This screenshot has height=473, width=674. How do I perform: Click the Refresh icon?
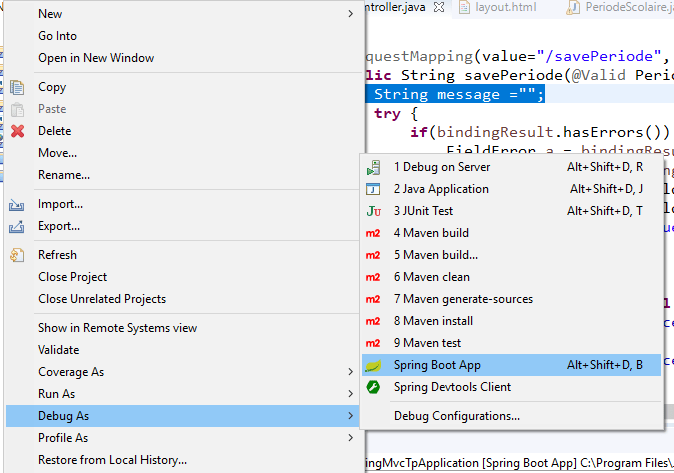17,255
